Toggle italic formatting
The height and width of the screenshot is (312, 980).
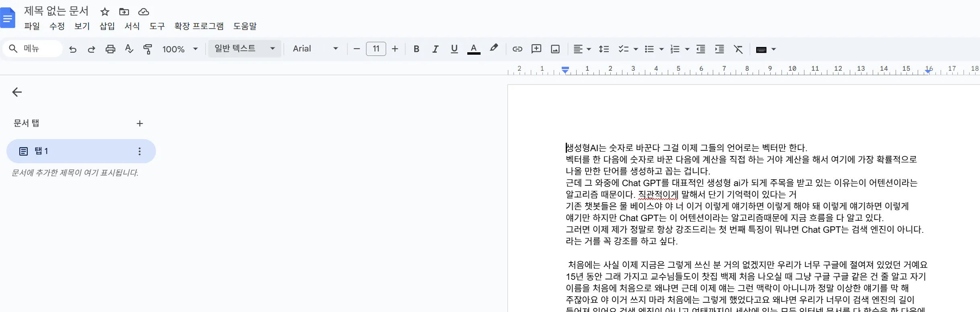(435, 49)
